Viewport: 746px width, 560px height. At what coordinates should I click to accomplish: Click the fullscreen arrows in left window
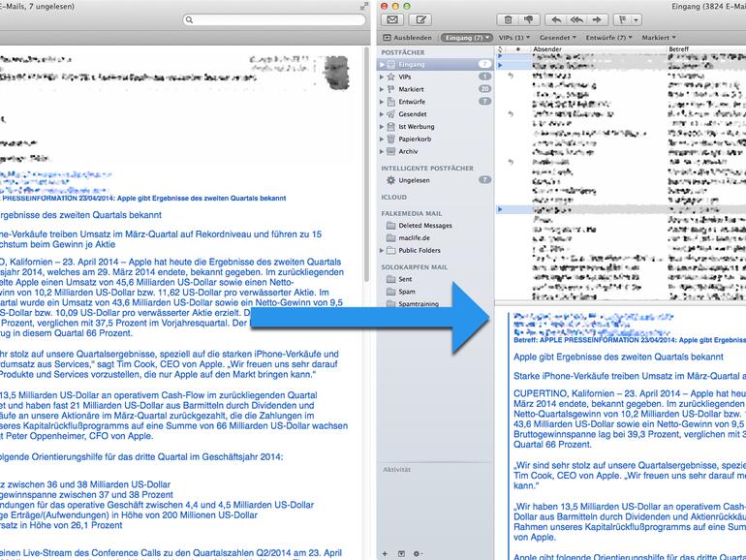(x=364, y=6)
